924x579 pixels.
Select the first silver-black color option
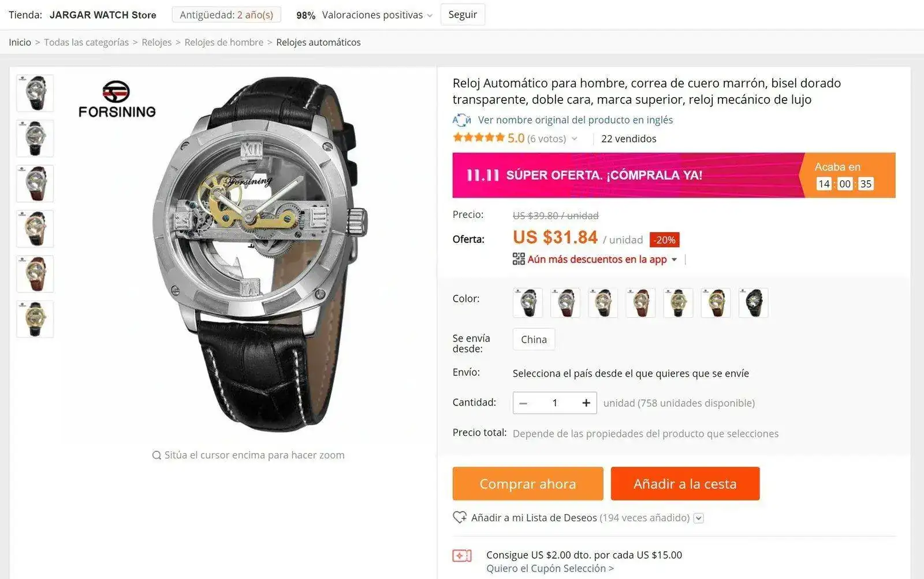tap(528, 303)
